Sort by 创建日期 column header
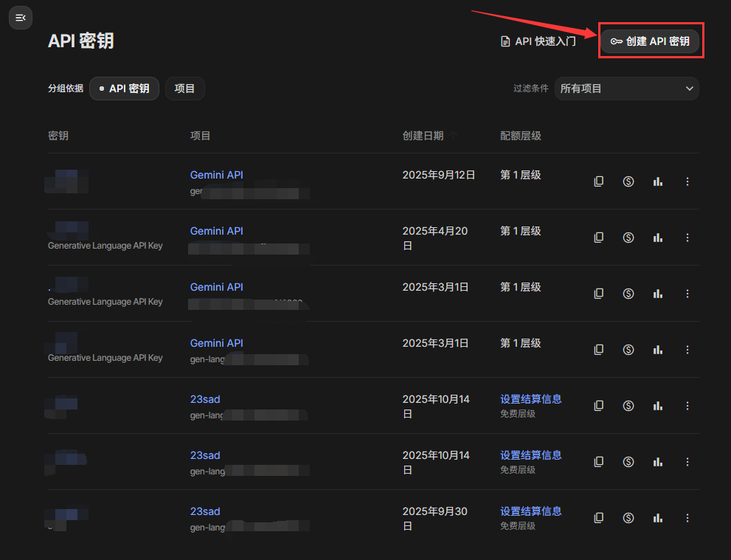 pos(423,136)
